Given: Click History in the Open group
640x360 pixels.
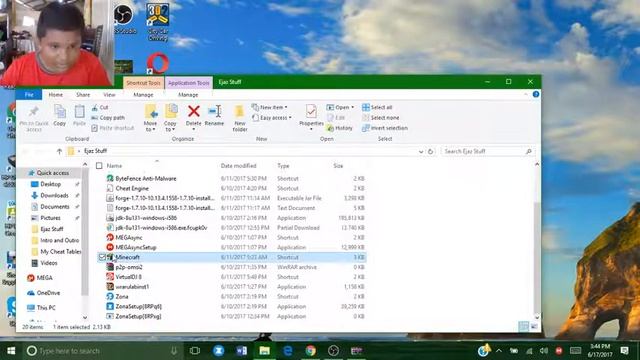Looking at the screenshot, I should point(340,128).
